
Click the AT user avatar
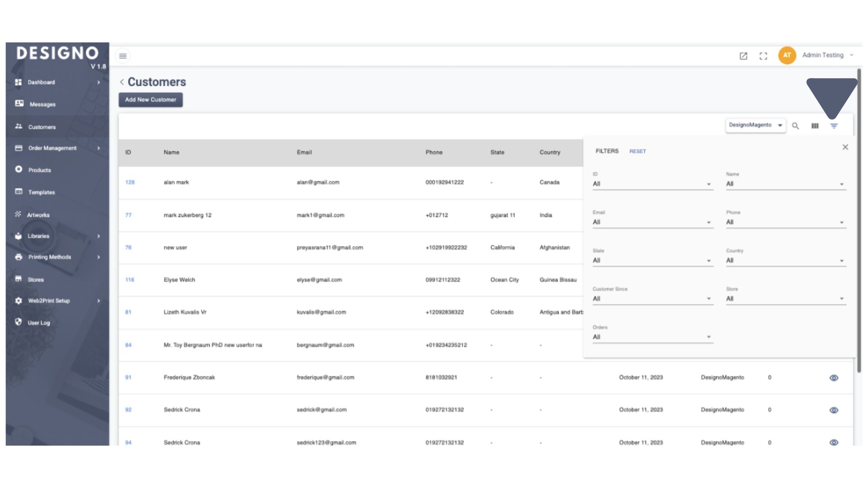click(x=787, y=55)
